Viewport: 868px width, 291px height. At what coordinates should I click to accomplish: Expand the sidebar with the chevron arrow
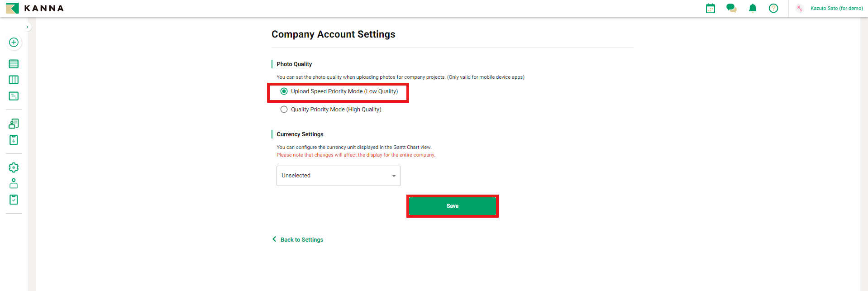click(x=28, y=27)
